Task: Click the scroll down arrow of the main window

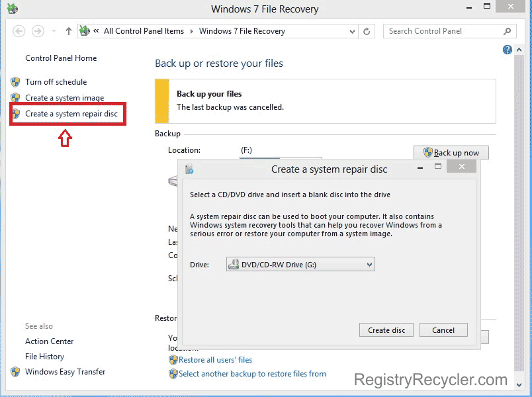Action: (519, 385)
